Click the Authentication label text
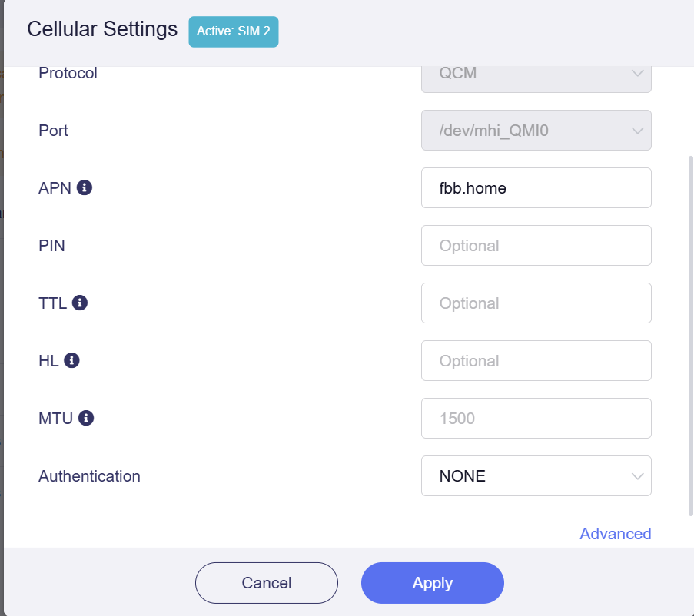The height and width of the screenshot is (616, 694). coord(89,476)
